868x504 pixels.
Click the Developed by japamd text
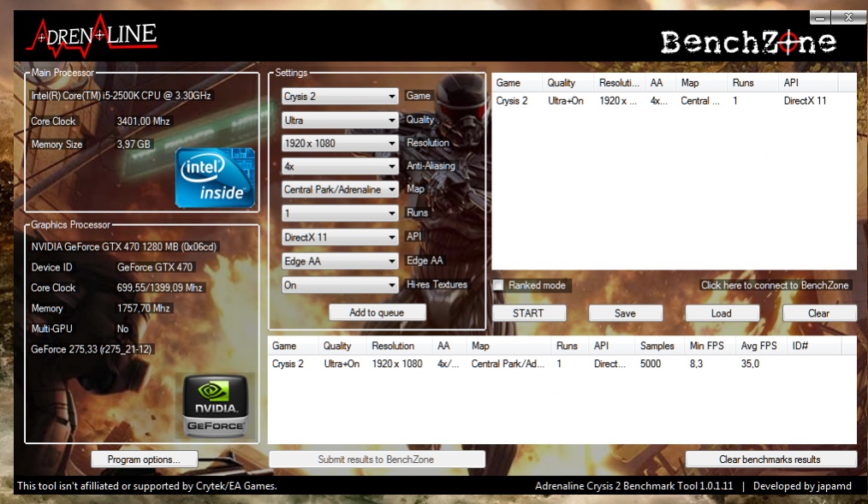coord(802,486)
